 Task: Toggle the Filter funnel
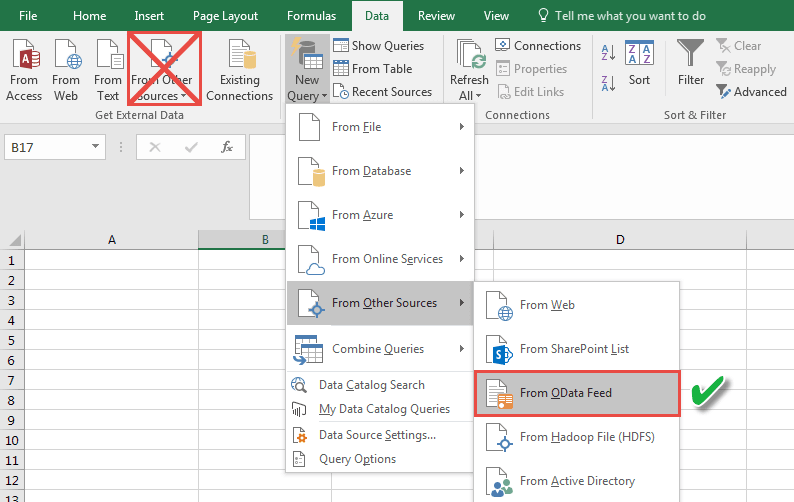point(691,63)
